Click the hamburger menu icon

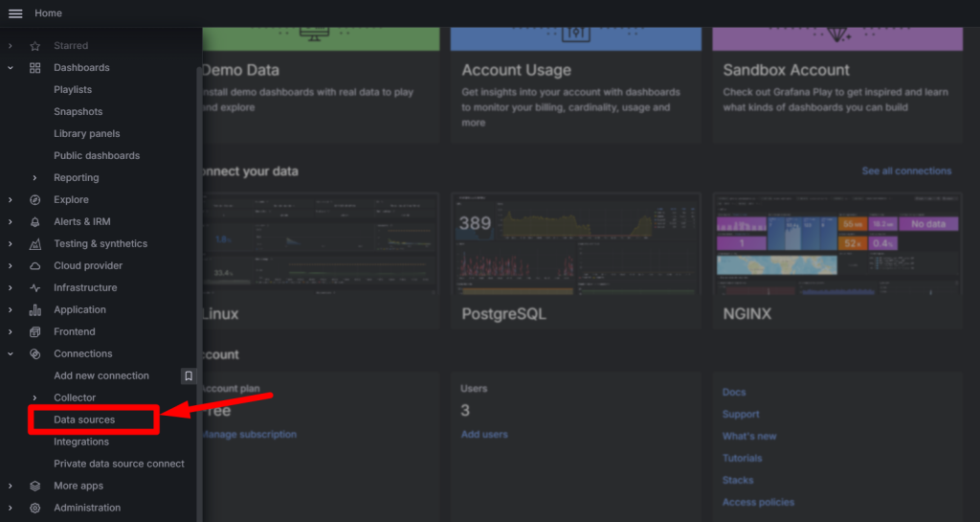coord(15,13)
